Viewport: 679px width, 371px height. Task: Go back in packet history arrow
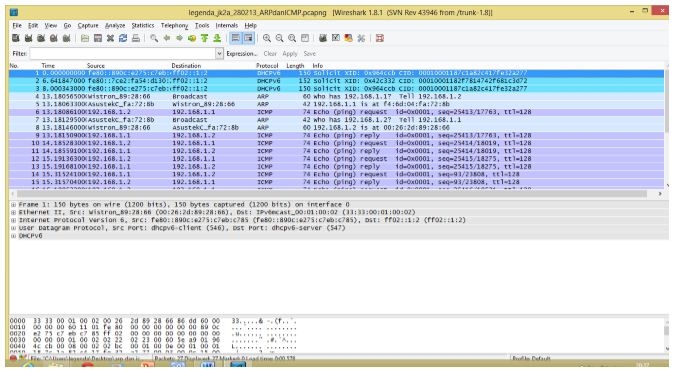pyautogui.click(x=167, y=38)
